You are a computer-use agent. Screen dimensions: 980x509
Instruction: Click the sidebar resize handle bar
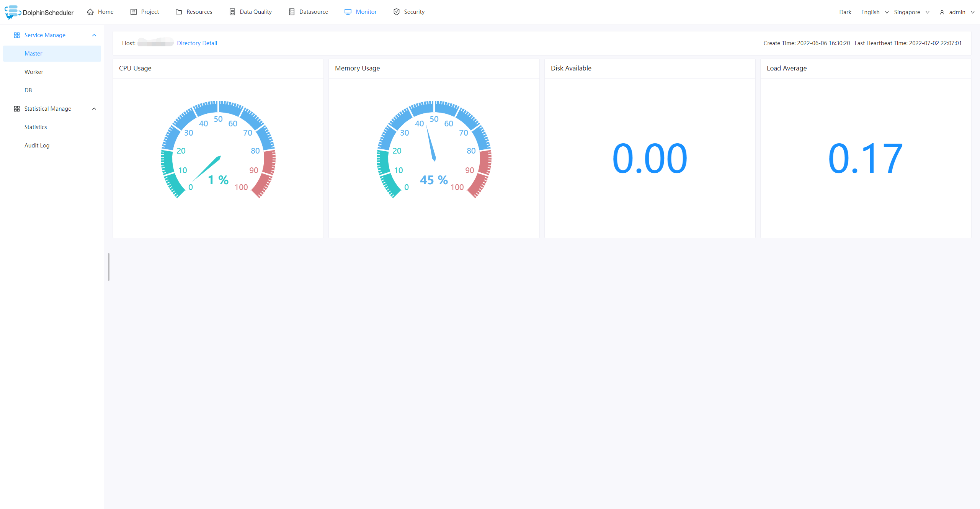[x=109, y=267]
